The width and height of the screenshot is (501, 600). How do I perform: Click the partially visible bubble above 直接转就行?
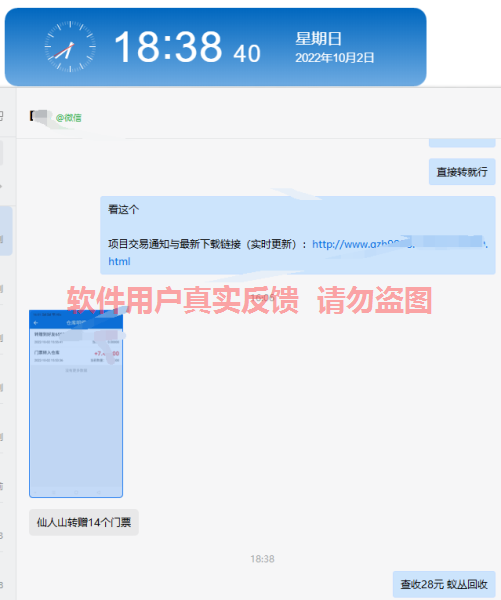462,143
